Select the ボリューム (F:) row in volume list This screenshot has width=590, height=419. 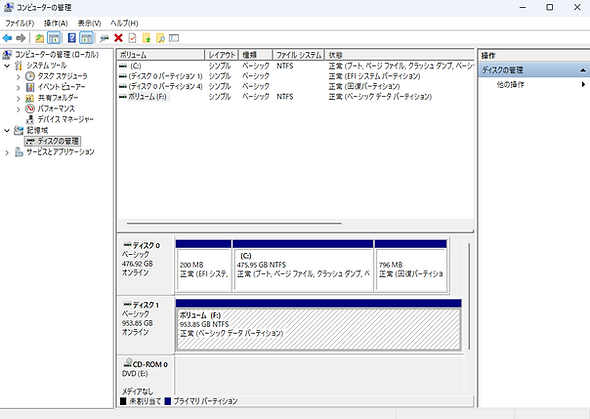pos(295,97)
